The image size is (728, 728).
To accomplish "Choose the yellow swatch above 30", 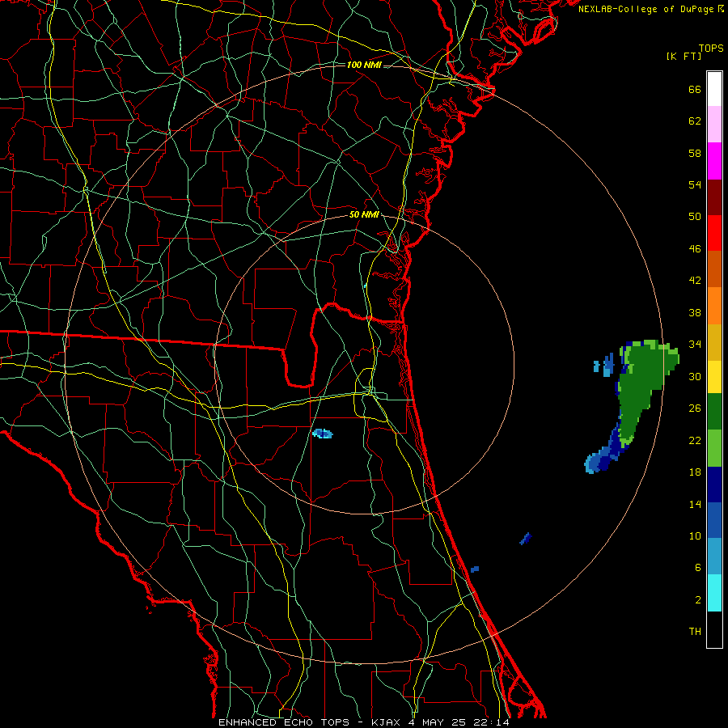I will click(714, 377).
